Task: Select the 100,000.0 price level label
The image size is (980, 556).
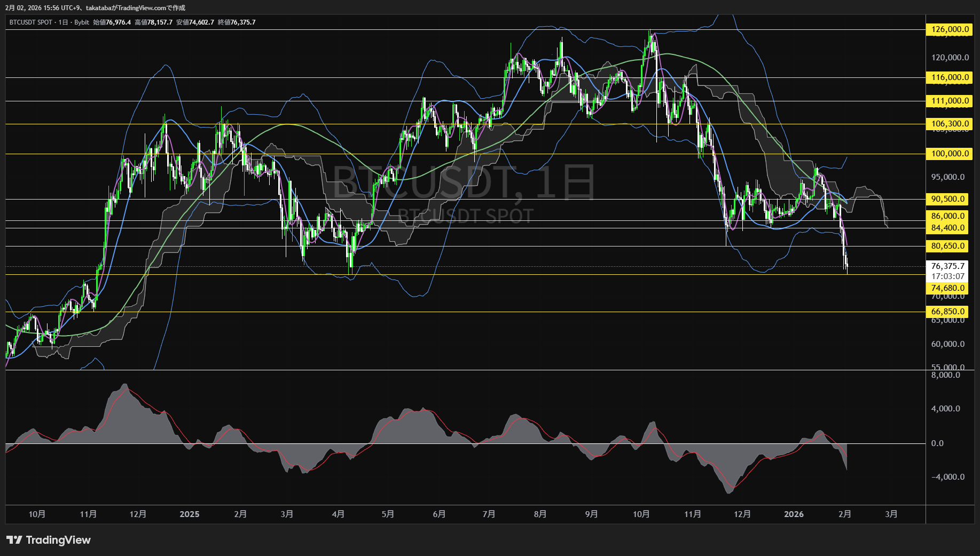Action: click(x=949, y=154)
